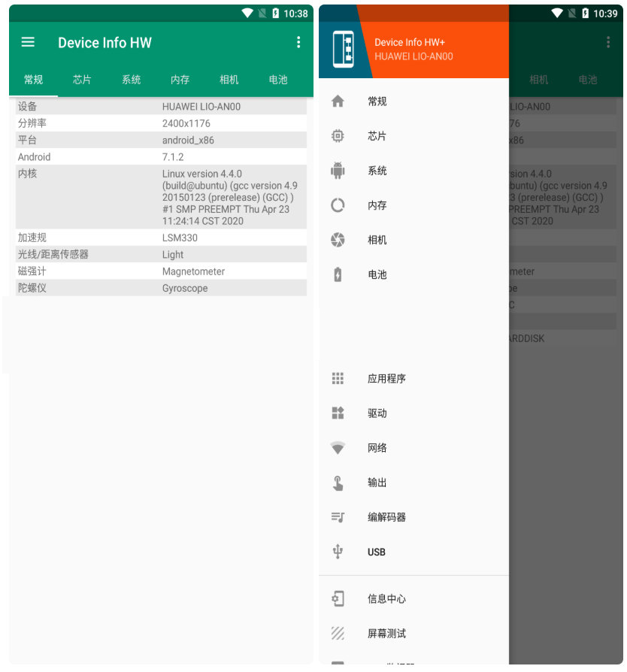Open the navigation drawer with hamburger icon
Screen dimensions: 627x672
[28, 42]
